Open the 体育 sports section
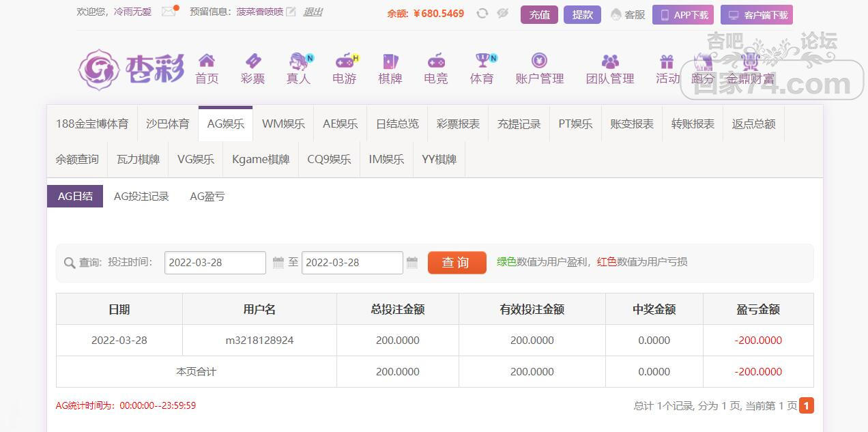This screenshot has height=432, width=868. click(482, 69)
